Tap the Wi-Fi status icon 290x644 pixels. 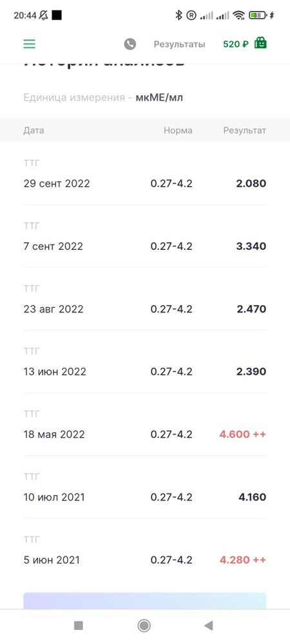(x=238, y=15)
